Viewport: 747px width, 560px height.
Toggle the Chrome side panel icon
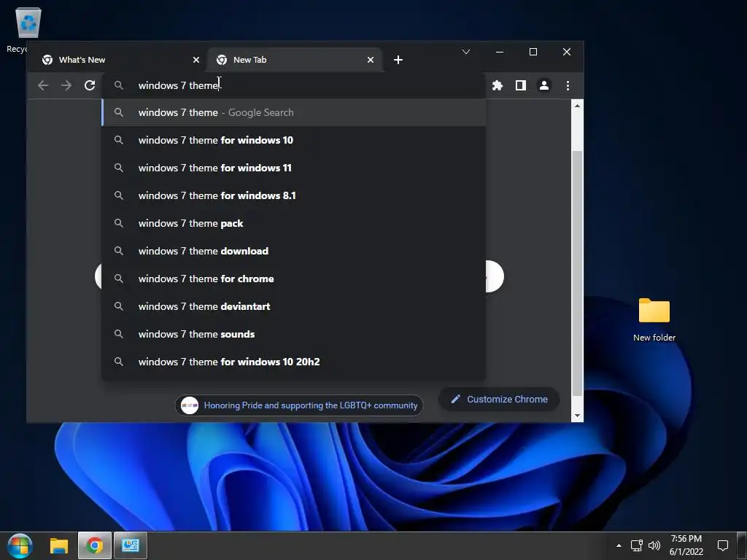pos(521,85)
